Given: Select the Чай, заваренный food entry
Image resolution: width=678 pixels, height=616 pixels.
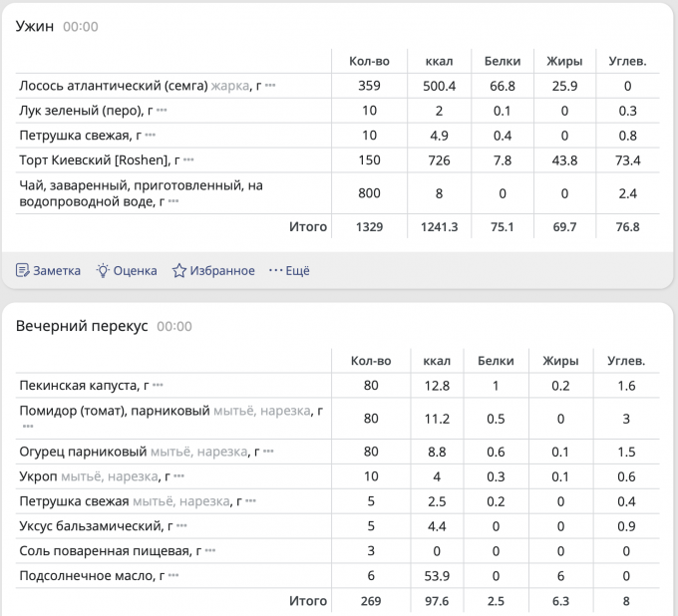Looking at the screenshot, I should [x=140, y=184].
